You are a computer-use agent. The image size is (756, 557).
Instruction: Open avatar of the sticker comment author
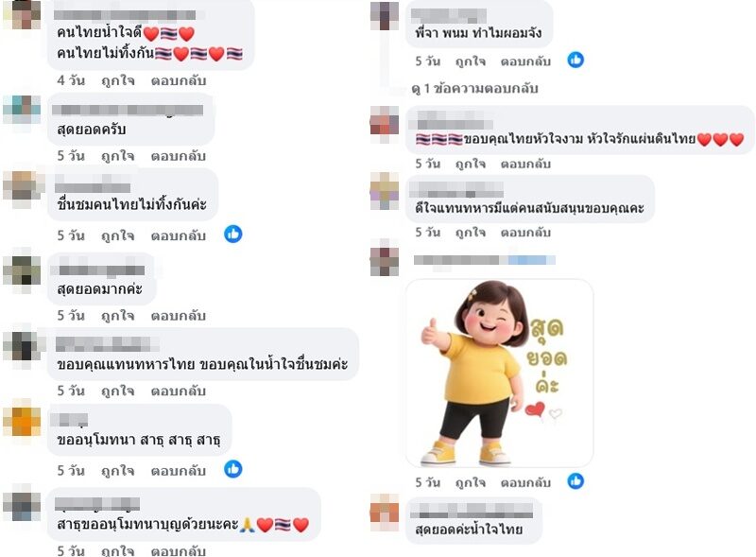(x=385, y=258)
